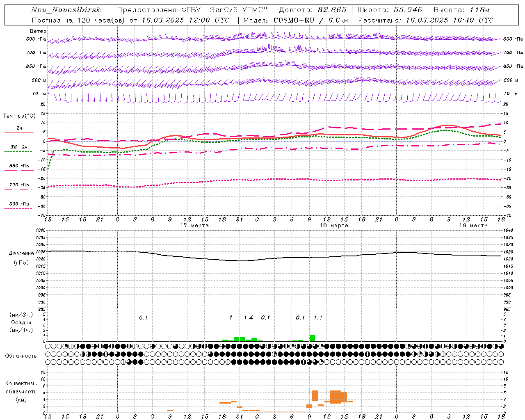This screenshot has height=420, width=525.
Task: Click the Nov_Novosibirsk station title
Action: pyautogui.click(x=66, y=10)
